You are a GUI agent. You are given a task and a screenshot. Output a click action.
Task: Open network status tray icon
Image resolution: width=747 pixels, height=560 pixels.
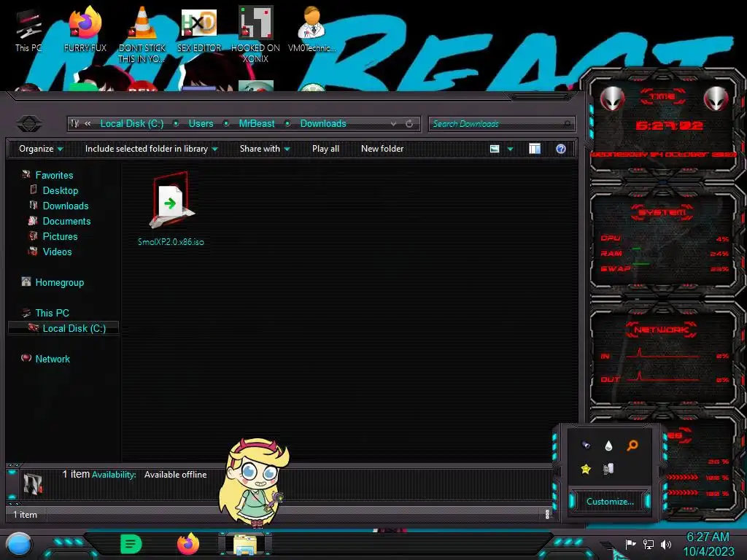pos(648,544)
